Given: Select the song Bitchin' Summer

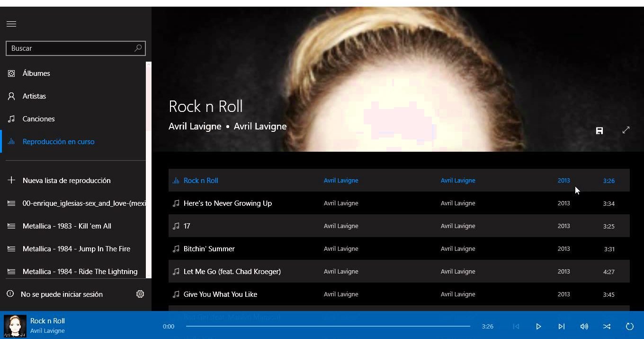Looking at the screenshot, I should 209,249.
